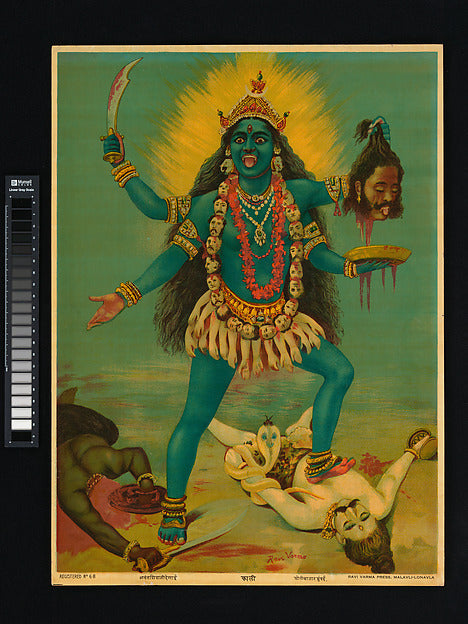Click the red "Ravi Varma" signature
Image resolution: width=468 pixels, height=624 pixels.
[287, 558]
